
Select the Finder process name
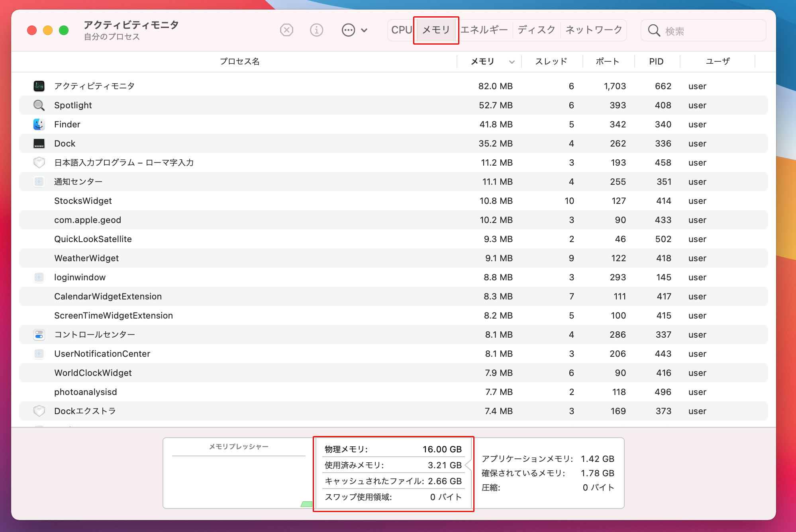pyautogui.click(x=67, y=124)
